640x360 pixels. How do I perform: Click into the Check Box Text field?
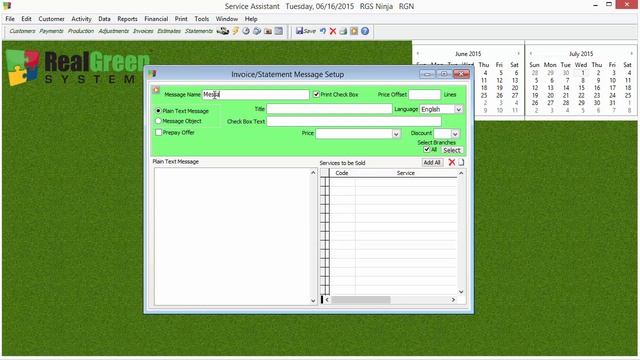[x=354, y=121]
